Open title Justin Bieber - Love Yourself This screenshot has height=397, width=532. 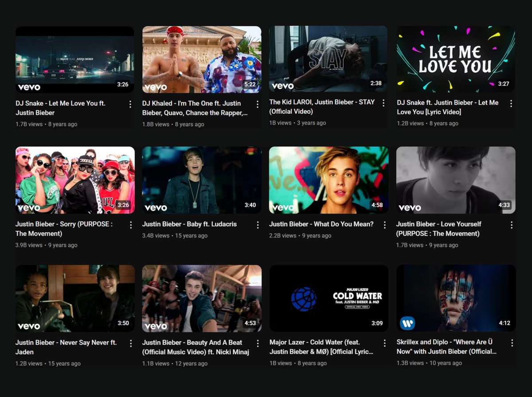coord(439,229)
